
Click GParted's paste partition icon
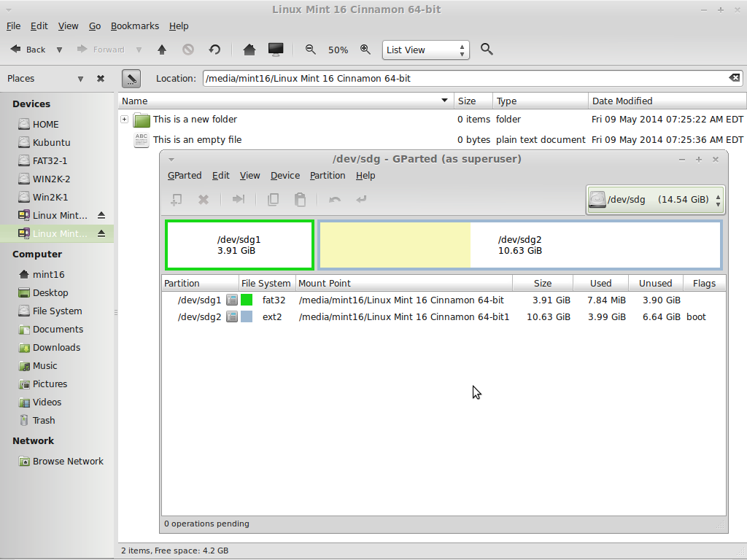pos(300,200)
